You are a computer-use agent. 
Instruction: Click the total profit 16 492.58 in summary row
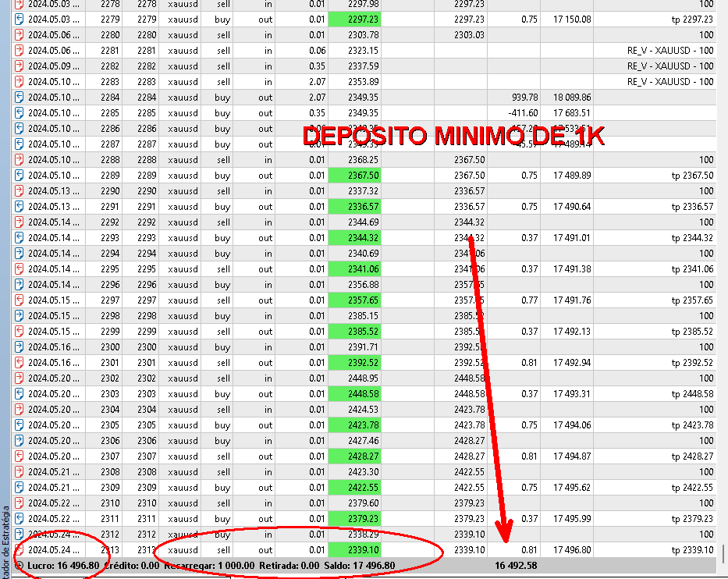point(515,565)
